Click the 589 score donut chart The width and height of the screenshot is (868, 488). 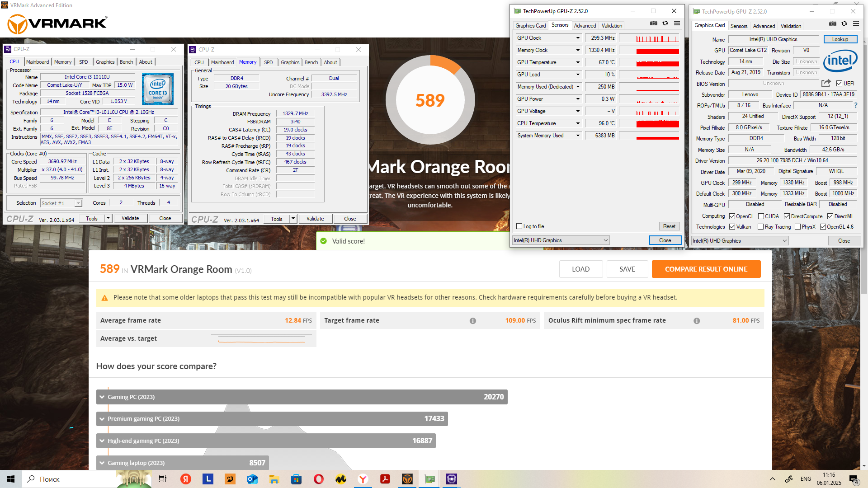point(430,100)
